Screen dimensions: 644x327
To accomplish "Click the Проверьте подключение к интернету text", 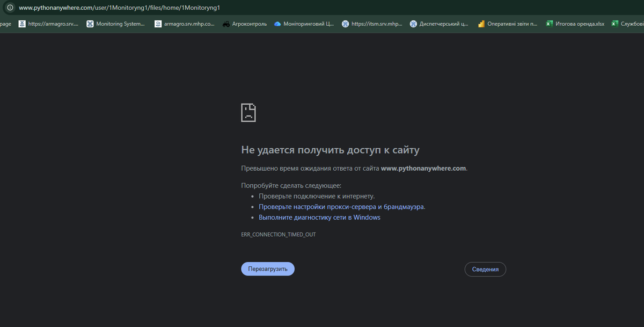I will [x=317, y=196].
